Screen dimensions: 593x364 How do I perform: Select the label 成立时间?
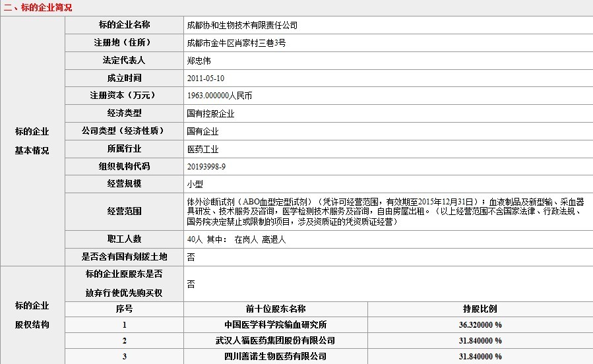[x=124, y=78]
